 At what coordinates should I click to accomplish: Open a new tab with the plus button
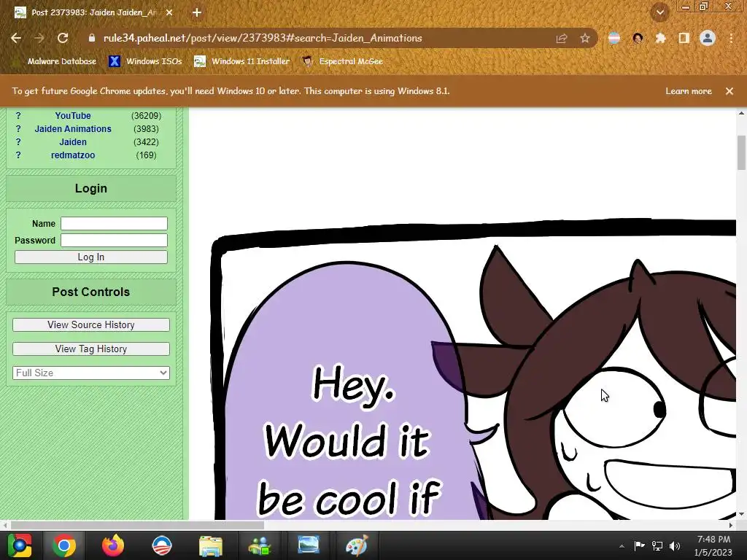coord(197,12)
